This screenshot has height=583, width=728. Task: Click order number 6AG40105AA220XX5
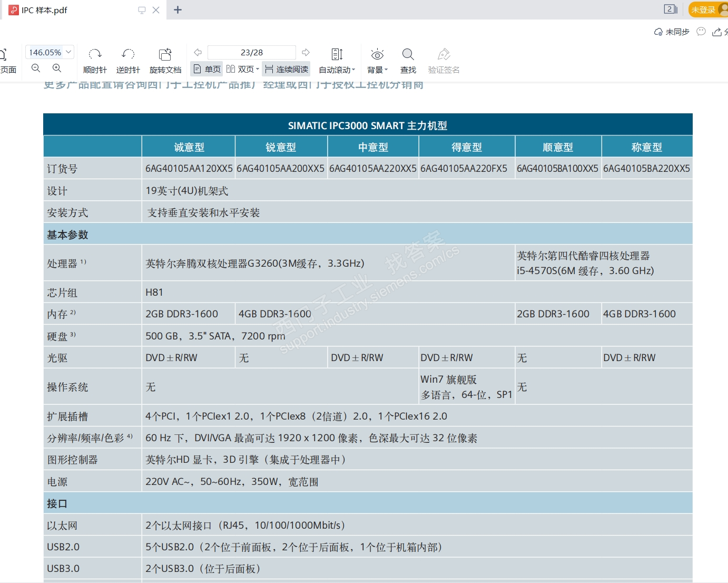click(x=373, y=169)
